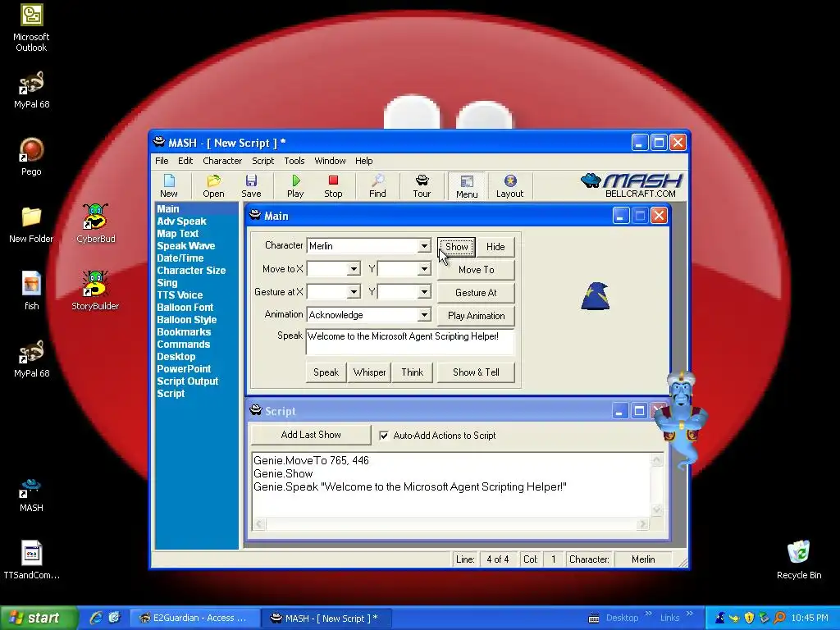Select PowerPoint in the sidebar
This screenshot has width=840, height=630.
(x=184, y=369)
